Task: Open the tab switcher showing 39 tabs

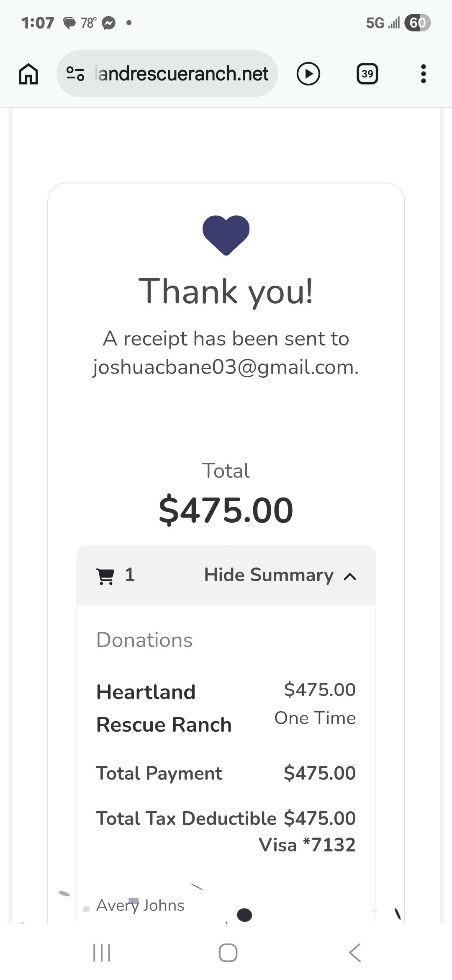Action: tap(367, 74)
